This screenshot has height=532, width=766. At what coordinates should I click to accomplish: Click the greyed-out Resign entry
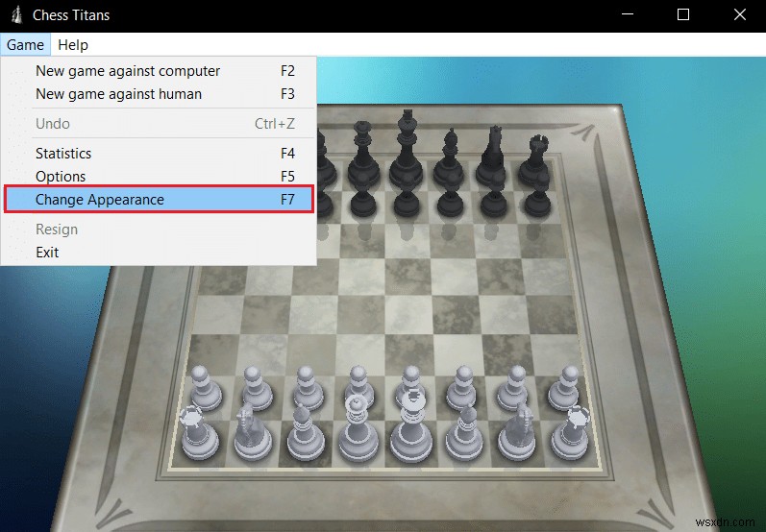[x=159, y=230]
